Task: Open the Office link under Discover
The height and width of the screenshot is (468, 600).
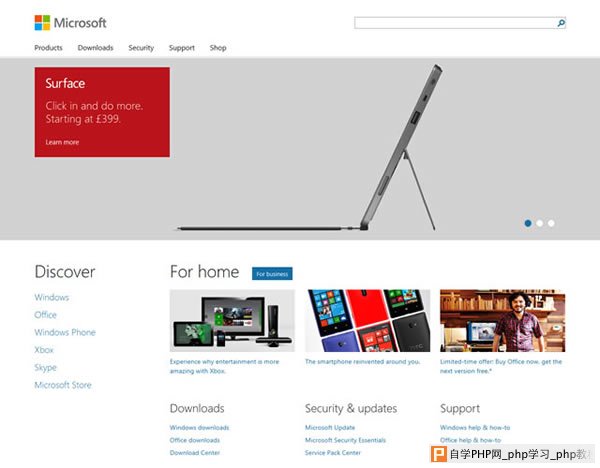Action: pos(46,315)
